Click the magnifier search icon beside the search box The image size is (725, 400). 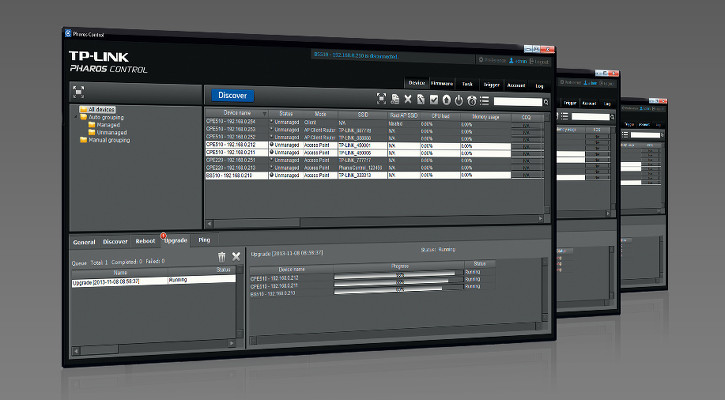pos(546,102)
